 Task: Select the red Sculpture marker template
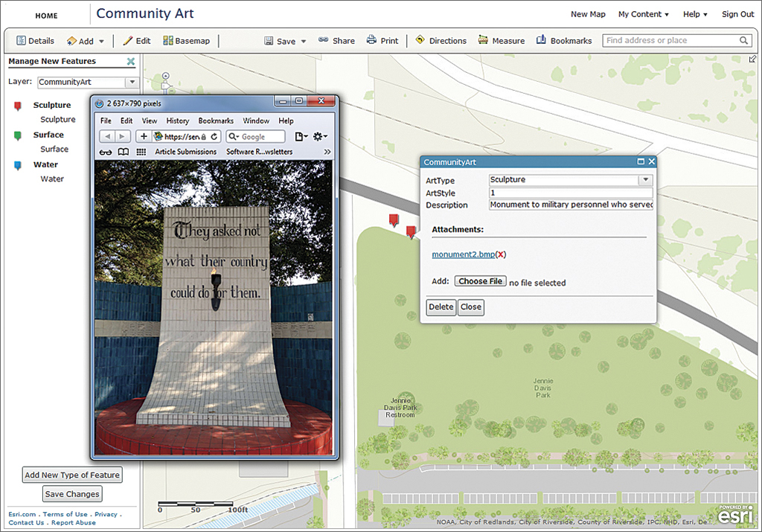(x=18, y=106)
